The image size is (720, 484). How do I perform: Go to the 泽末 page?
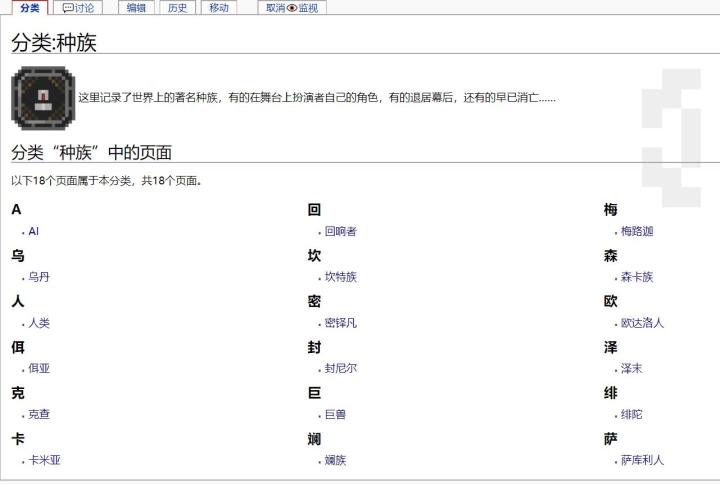pos(631,368)
